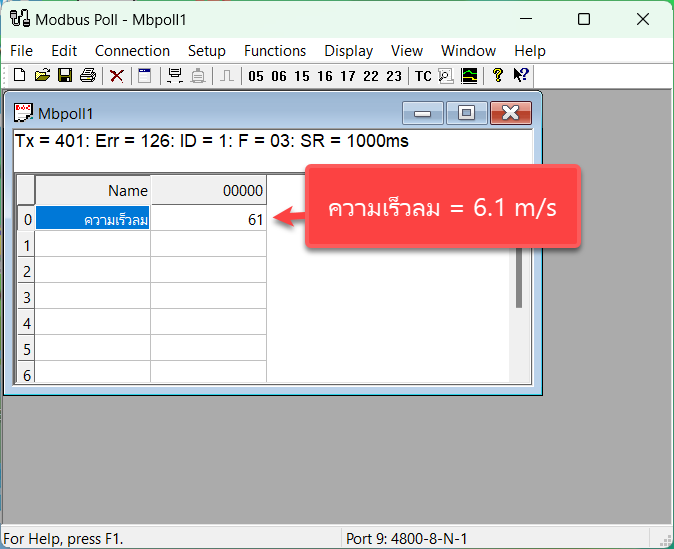The width and height of the screenshot is (674, 549).
Task: Click the pulse single-poll icon
Action: (x=227, y=76)
